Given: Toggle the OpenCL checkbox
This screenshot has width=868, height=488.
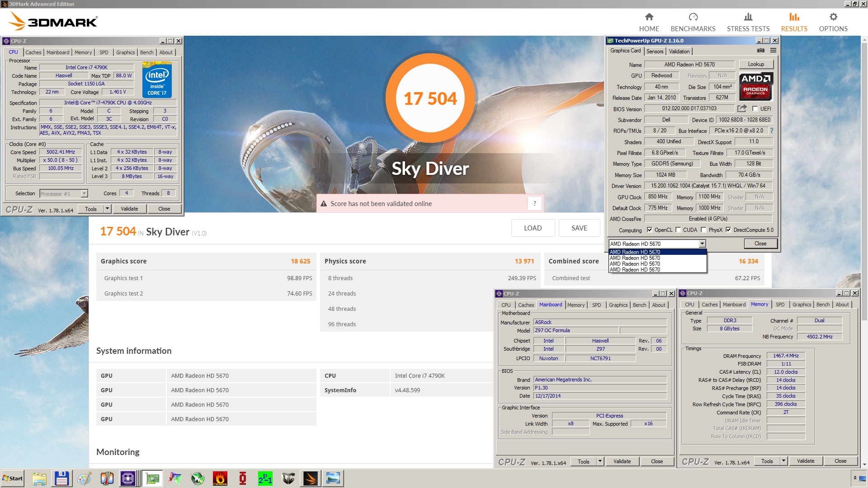Looking at the screenshot, I should coord(650,230).
